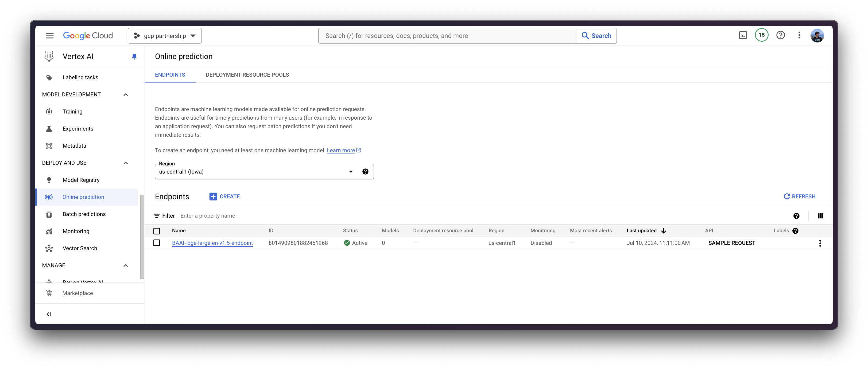Open notifications badge showing 15
Image resolution: width=868 pixels, height=369 pixels.
tap(762, 35)
